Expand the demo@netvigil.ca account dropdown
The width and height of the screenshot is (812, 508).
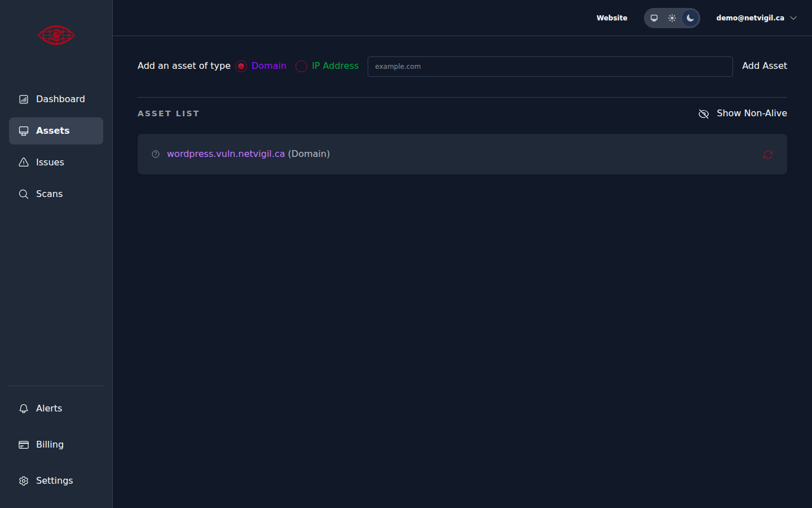click(756, 18)
